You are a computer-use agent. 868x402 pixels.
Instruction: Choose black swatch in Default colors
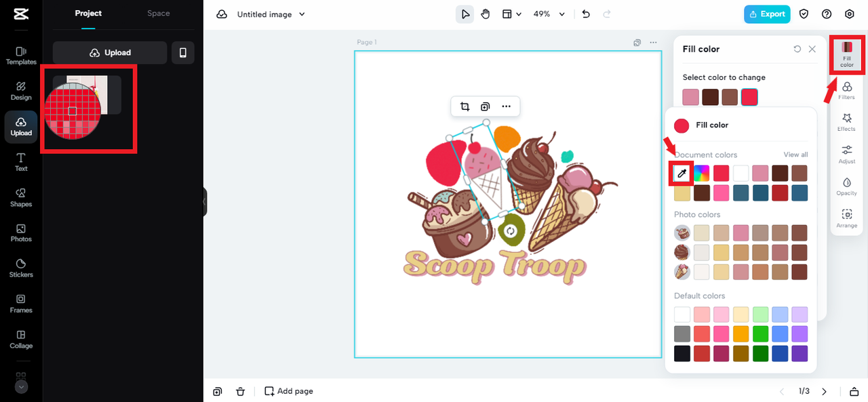click(682, 353)
